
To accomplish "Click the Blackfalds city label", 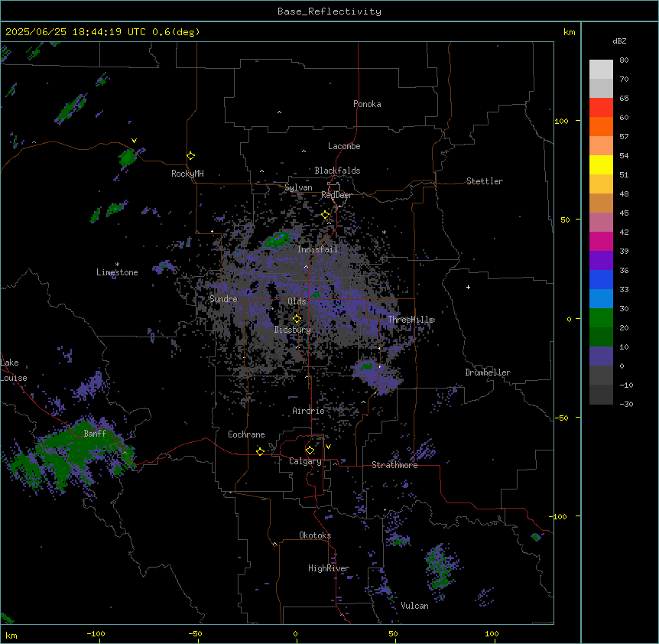I will (x=337, y=171).
